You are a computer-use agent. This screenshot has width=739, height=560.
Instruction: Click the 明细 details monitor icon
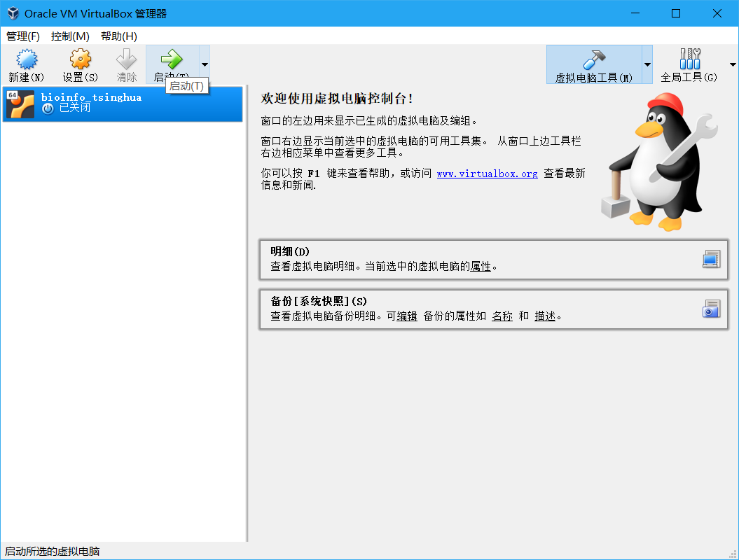point(711,259)
